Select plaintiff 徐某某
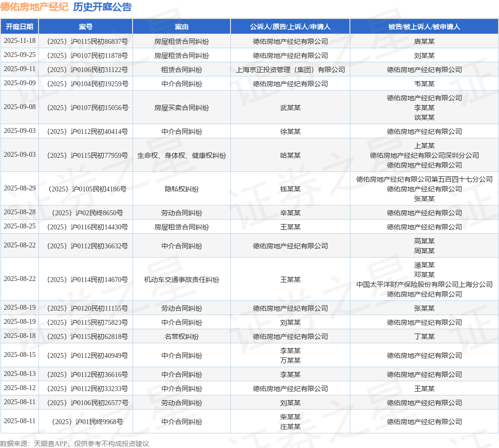 [290, 131]
